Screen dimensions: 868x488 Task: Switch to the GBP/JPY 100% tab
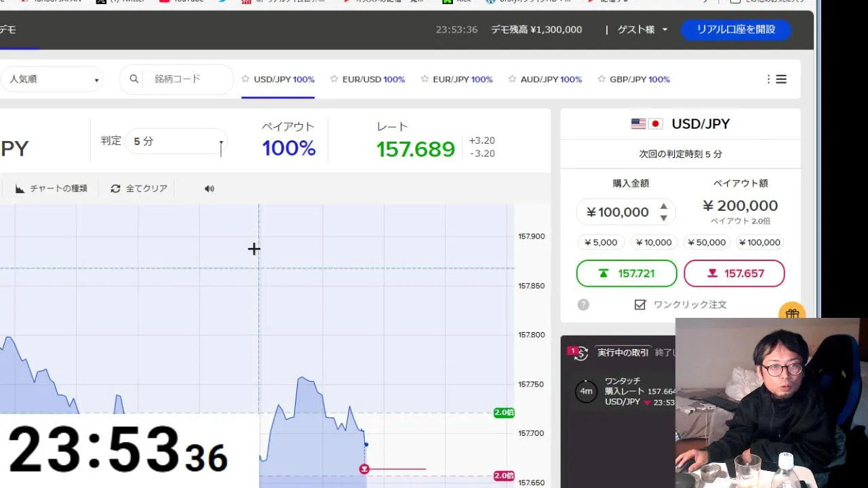coord(633,79)
